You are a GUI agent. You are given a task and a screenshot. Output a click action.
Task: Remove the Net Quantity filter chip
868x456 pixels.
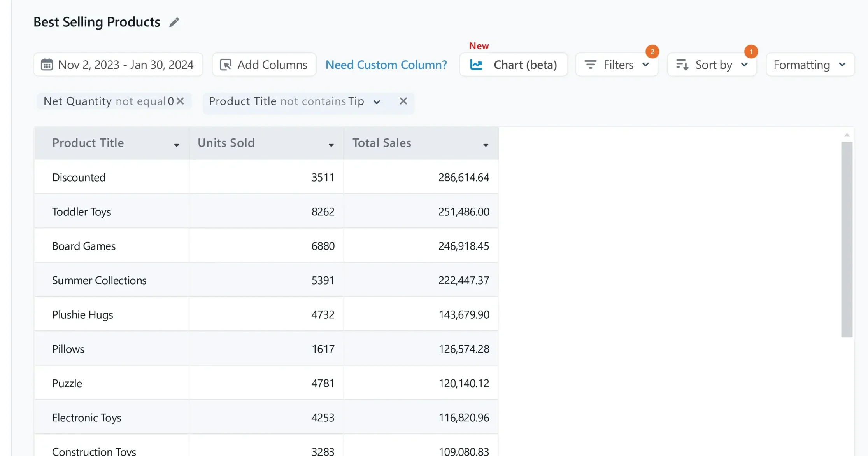click(x=180, y=101)
